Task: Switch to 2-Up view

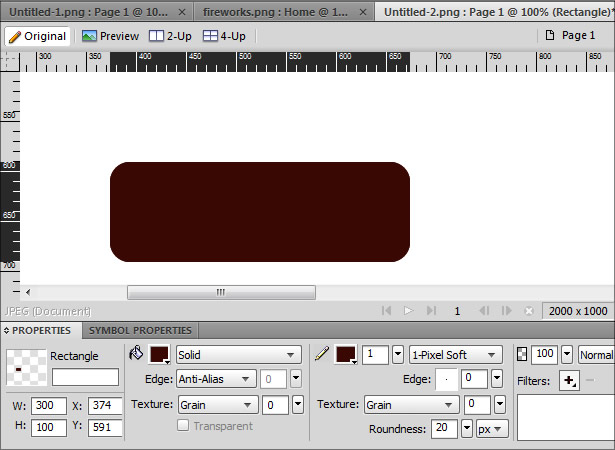Action: click(x=170, y=36)
